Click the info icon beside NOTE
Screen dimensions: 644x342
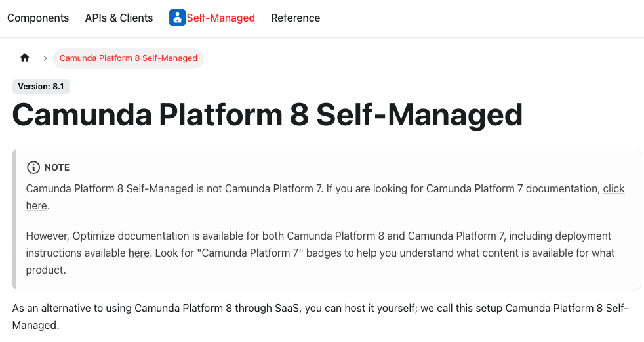pos(33,167)
